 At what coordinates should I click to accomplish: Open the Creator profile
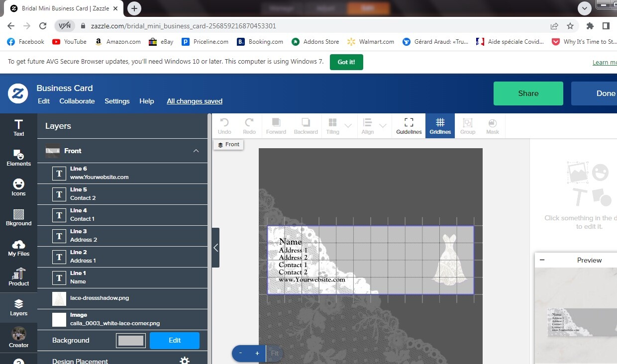pyautogui.click(x=18, y=337)
